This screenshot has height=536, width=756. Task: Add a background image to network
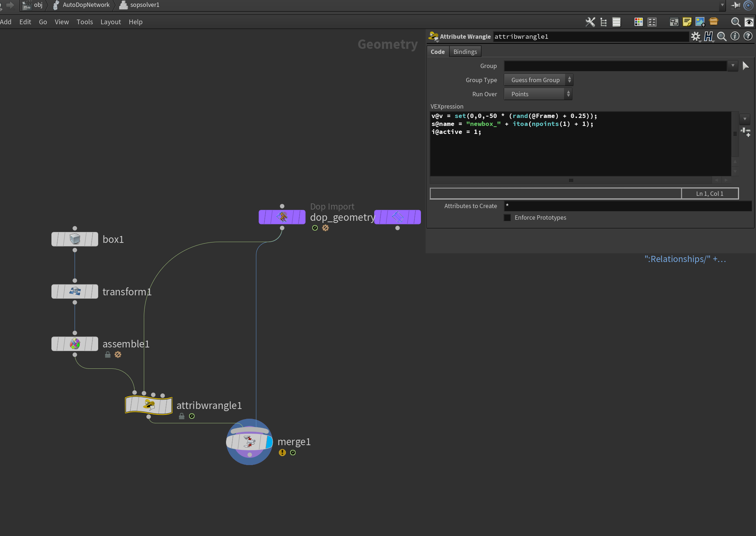700,22
